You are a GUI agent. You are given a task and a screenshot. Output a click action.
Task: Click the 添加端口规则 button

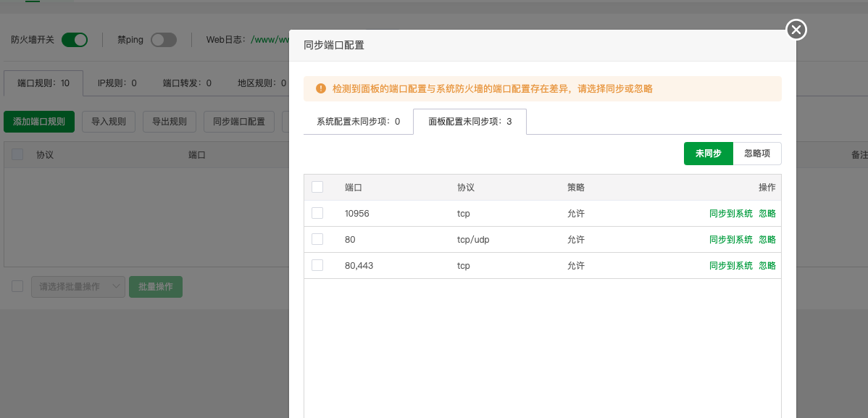(39, 121)
